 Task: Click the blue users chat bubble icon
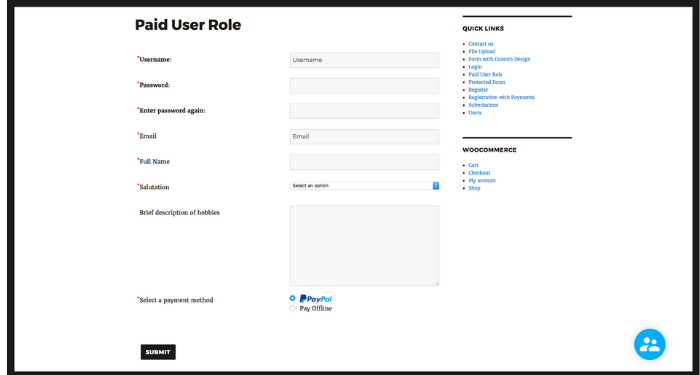[650, 344]
